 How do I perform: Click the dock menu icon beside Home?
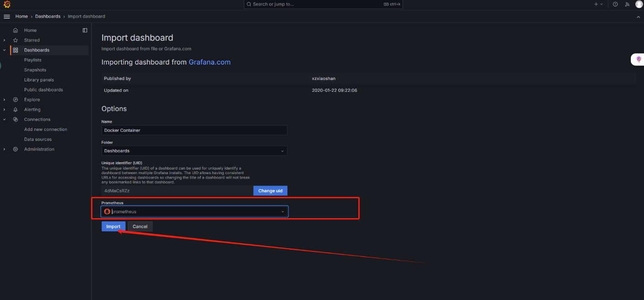tap(85, 30)
